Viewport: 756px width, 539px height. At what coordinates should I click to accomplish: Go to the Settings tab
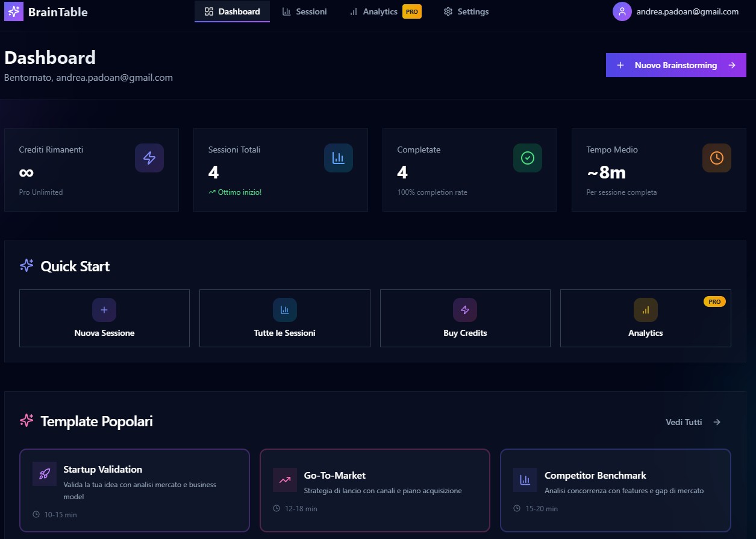(x=466, y=11)
